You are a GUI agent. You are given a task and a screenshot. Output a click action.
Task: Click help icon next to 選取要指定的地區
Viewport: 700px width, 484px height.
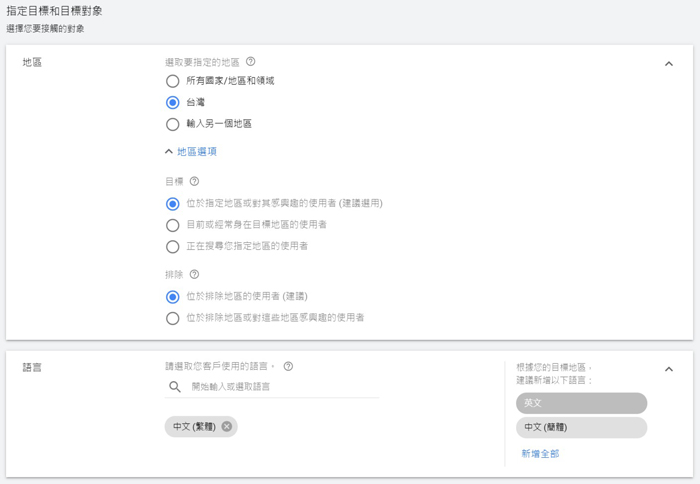pos(250,62)
